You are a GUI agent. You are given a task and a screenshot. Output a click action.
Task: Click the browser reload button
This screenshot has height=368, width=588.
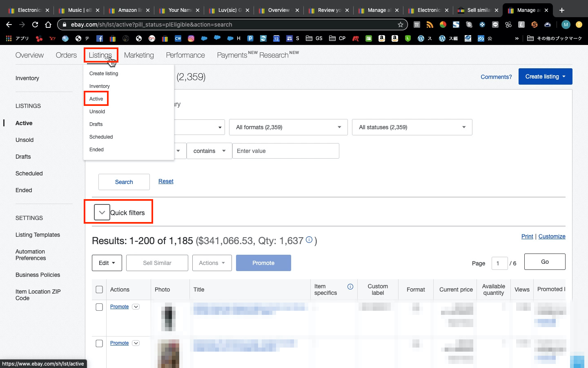[x=35, y=25]
